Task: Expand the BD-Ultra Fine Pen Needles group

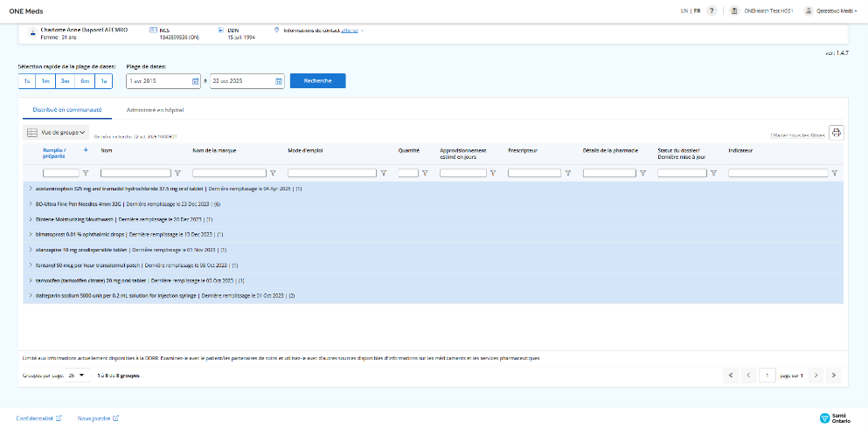Action: (31, 204)
